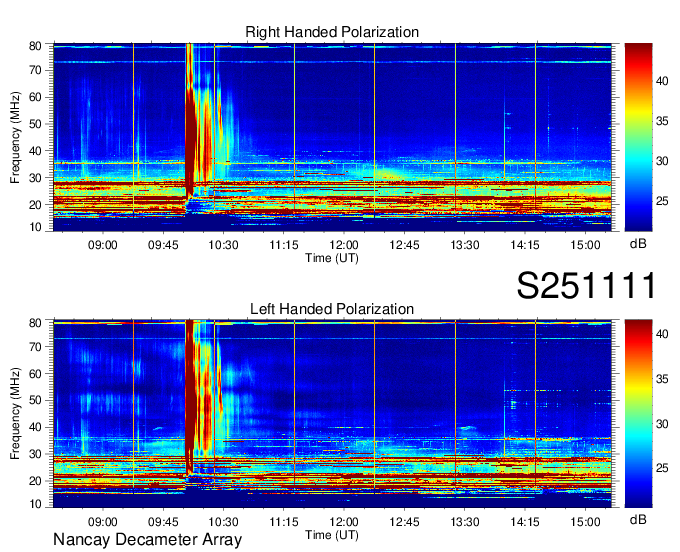Click the 80 MHz tick on top plot
Viewport: 680px width, 552px height.
coord(41,46)
